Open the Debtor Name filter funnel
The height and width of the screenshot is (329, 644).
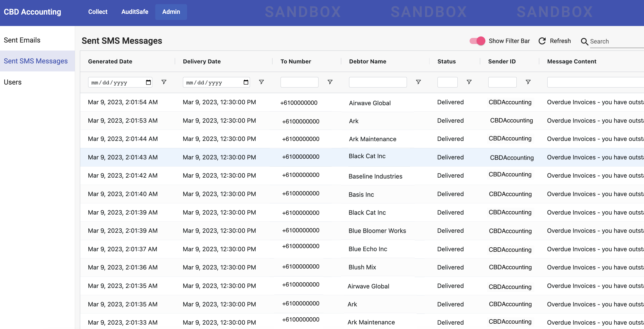click(418, 82)
